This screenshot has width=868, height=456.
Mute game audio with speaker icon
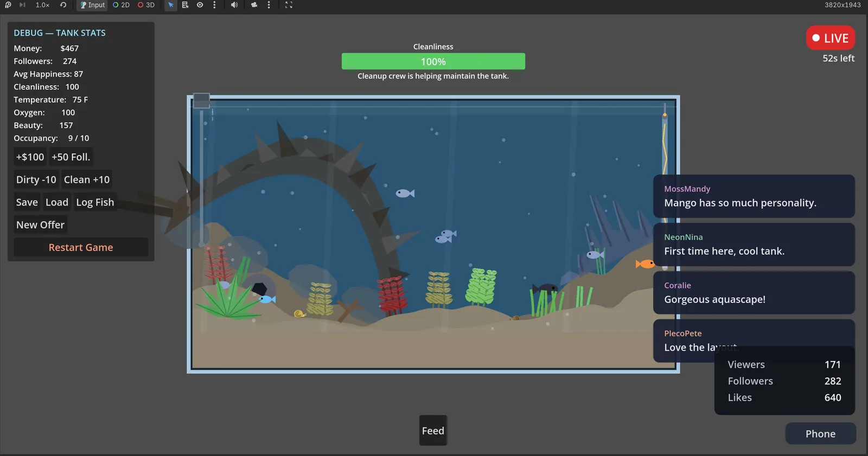click(234, 5)
